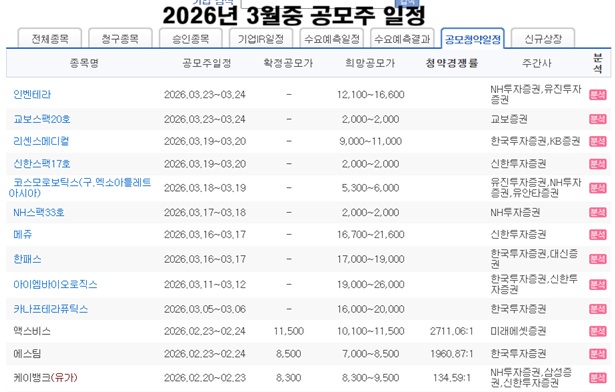Open the 신규상장 tab

(543, 38)
